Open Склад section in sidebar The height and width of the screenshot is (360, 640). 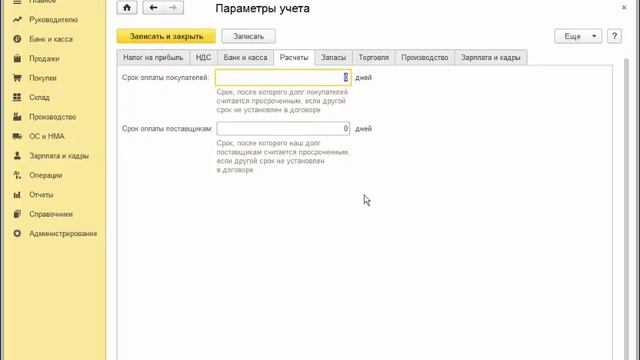[39, 98]
